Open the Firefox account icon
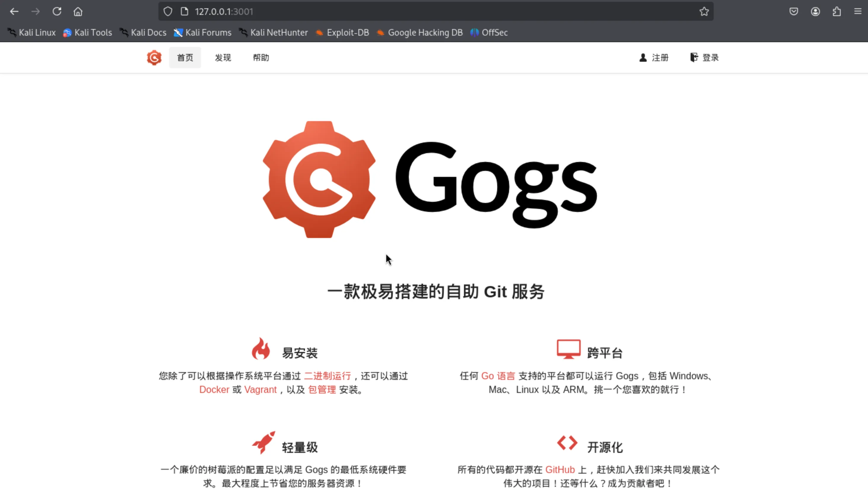Viewport: 868px width, 495px height. click(x=815, y=12)
